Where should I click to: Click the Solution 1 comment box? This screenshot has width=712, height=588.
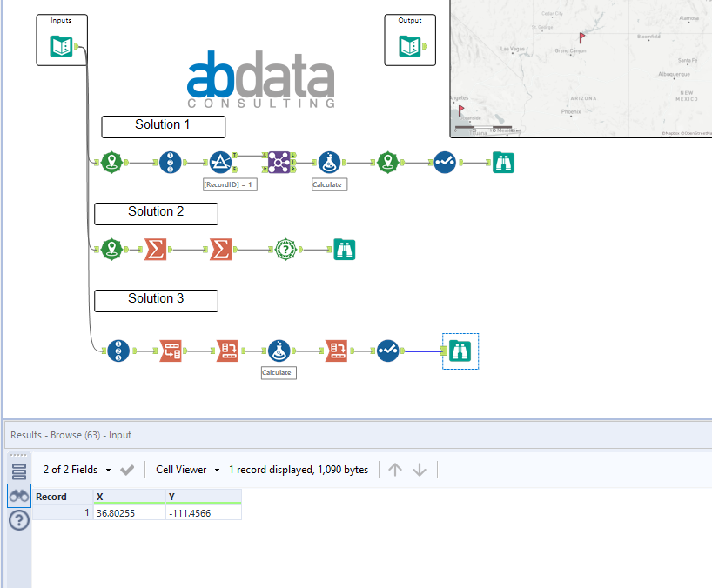tap(163, 127)
